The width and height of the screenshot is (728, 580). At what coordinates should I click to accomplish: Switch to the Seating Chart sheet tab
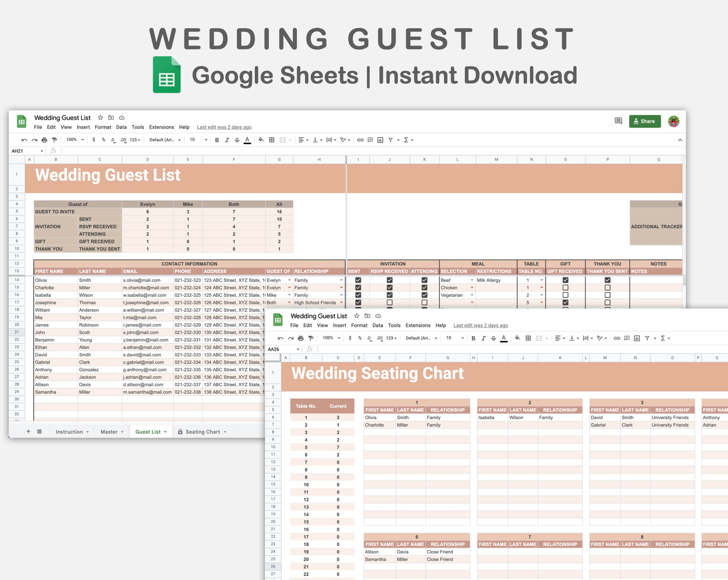(203, 432)
